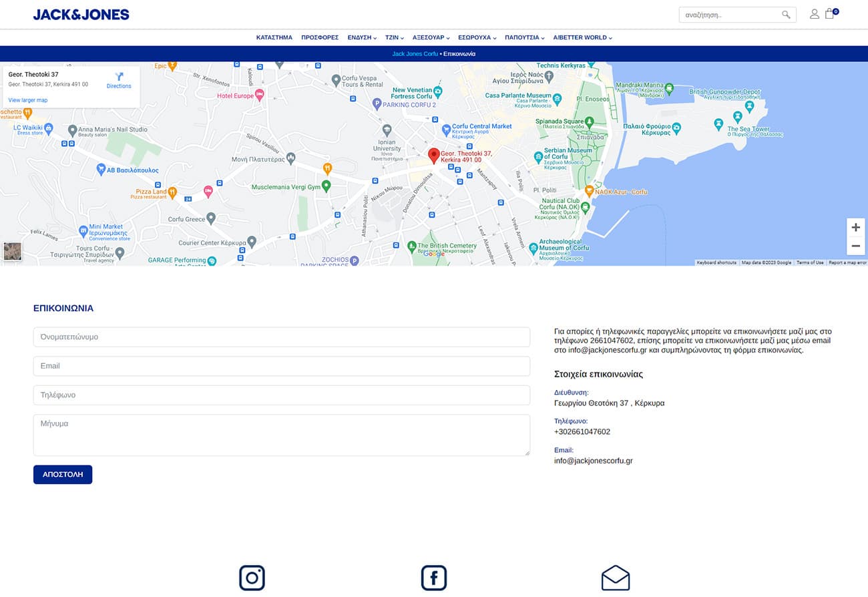Image resolution: width=868 pixels, height=597 pixels.
Task: Open the shopping bag cart
Action: pyautogui.click(x=830, y=13)
